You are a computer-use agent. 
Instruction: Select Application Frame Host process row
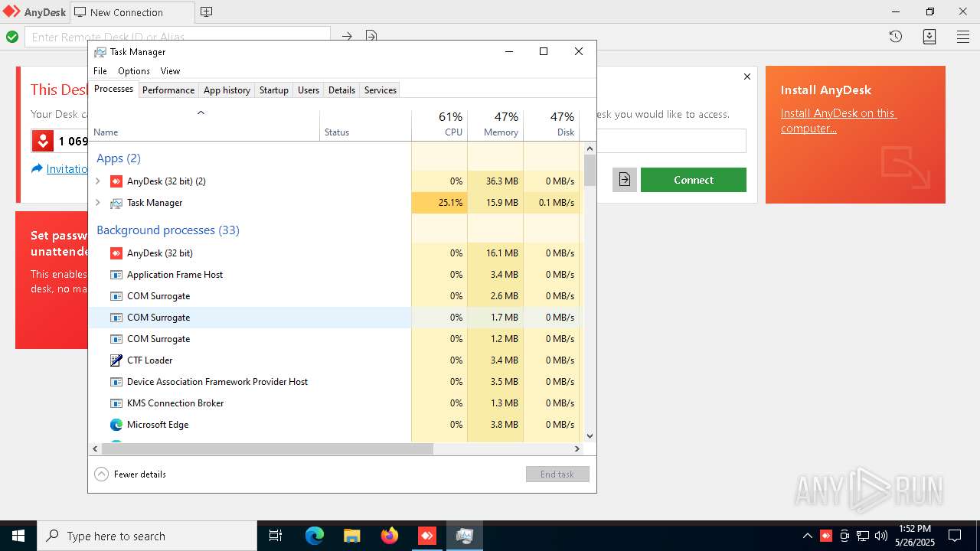(335, 275)
